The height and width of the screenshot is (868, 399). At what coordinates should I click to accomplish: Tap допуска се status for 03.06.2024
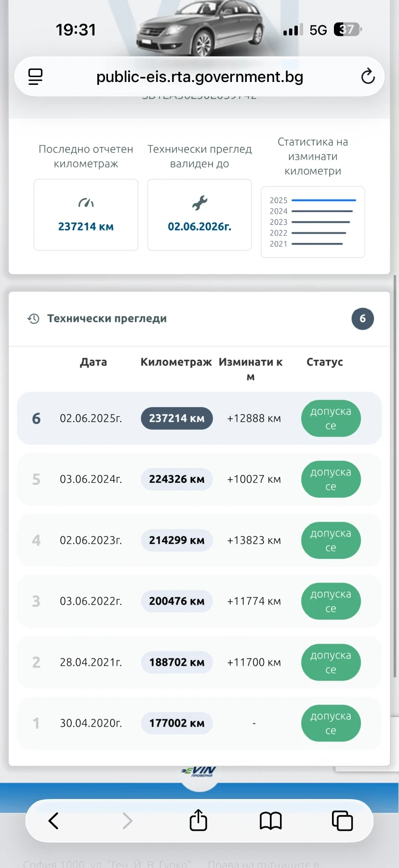click(331, 479)
